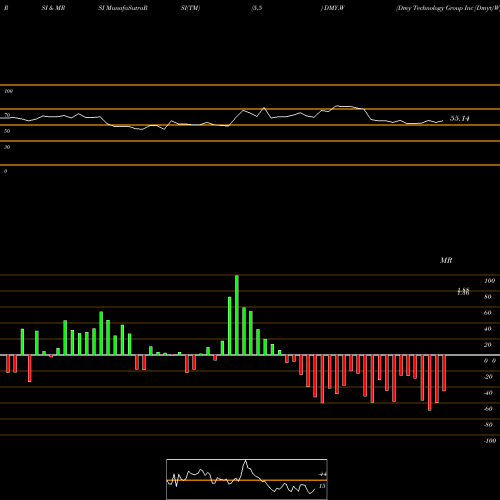Click the '(5,5' parameter text
Image resolution: width=500 pixels, height=500 pixels.
(x=257, y=8)
